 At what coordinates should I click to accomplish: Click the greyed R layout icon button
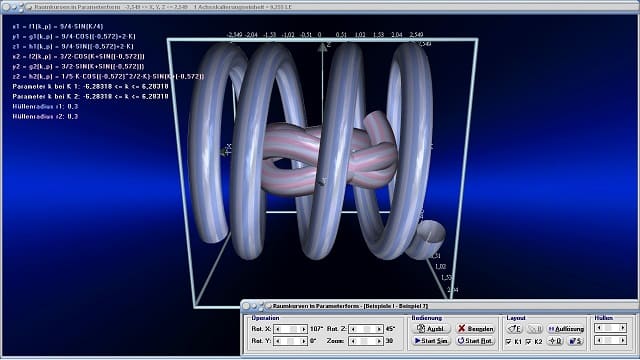coord(534,329)
